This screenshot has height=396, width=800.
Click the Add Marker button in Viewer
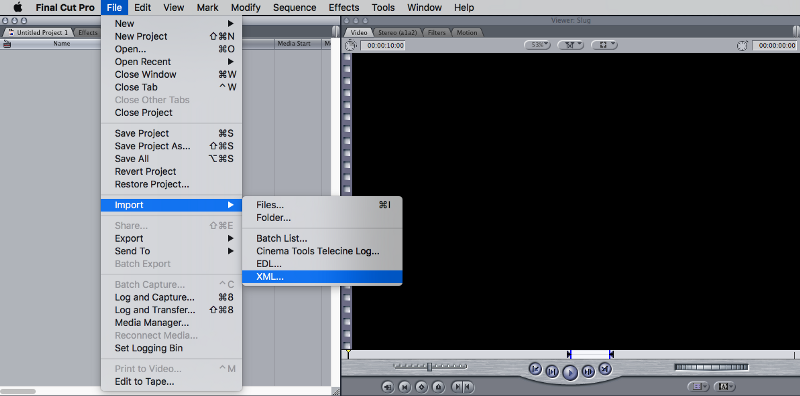[x=438, y=387]
